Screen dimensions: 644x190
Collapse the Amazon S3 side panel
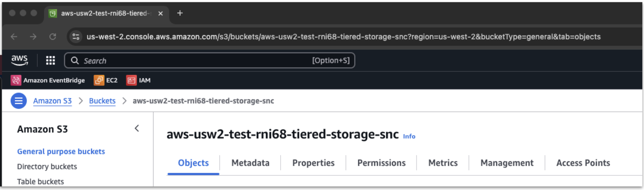pyautogui.click(x=137, y=129)
